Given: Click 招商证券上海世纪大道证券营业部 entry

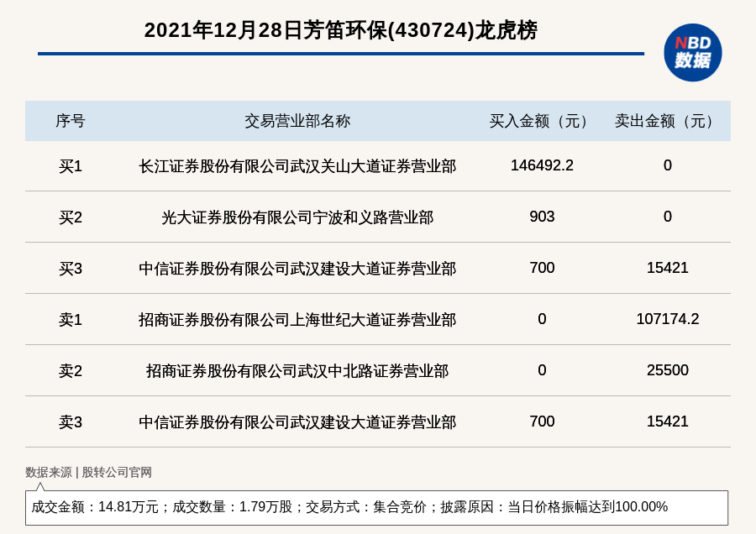Looking at the screenshot, I should pos(297,320).
